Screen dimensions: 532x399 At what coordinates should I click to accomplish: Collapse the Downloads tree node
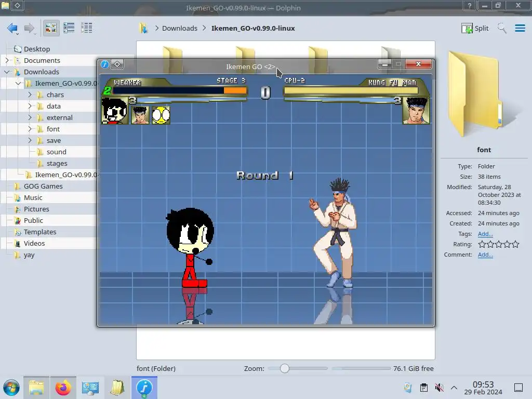pyautogui.click(x=7, y=72)
